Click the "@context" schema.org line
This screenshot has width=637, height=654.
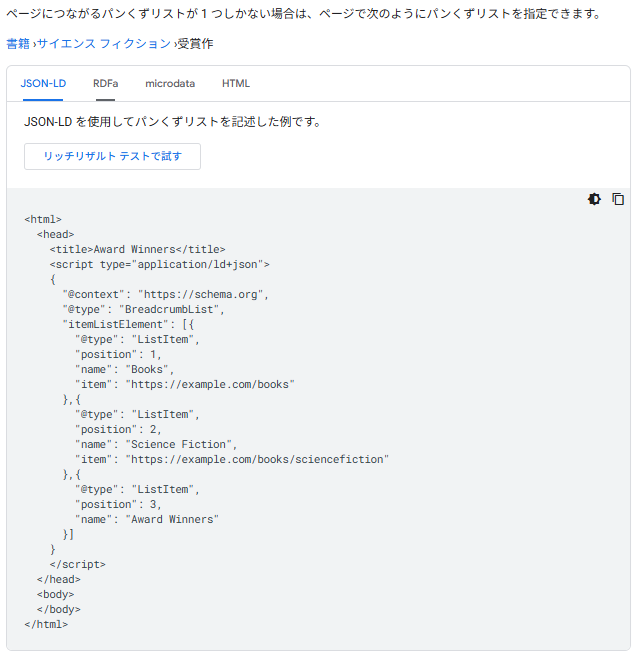[165, 294]
